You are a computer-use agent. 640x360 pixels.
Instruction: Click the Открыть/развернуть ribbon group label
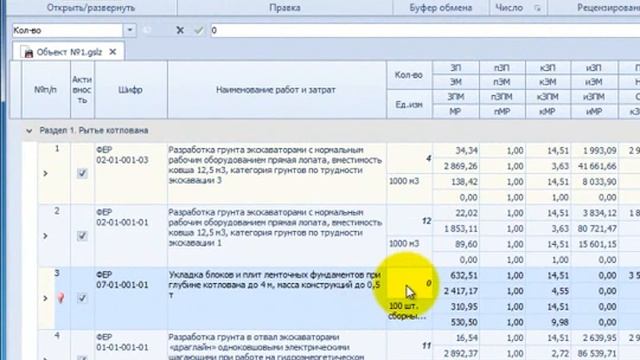tap(91, 8)
